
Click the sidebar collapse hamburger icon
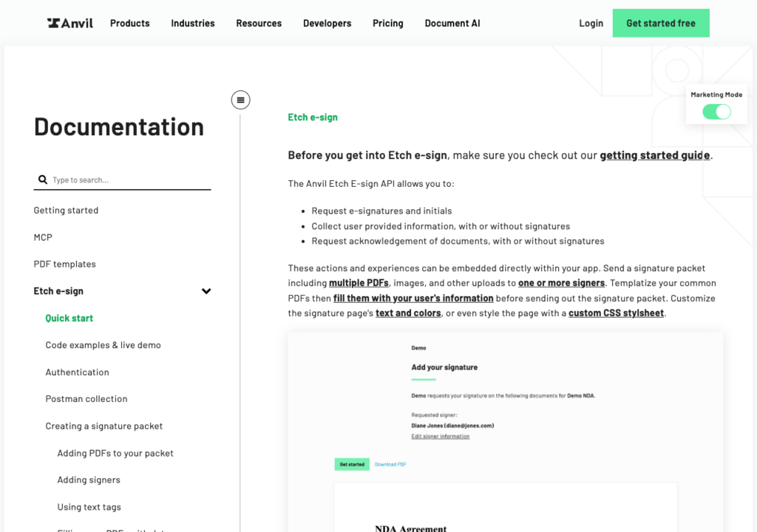[240, 100]
